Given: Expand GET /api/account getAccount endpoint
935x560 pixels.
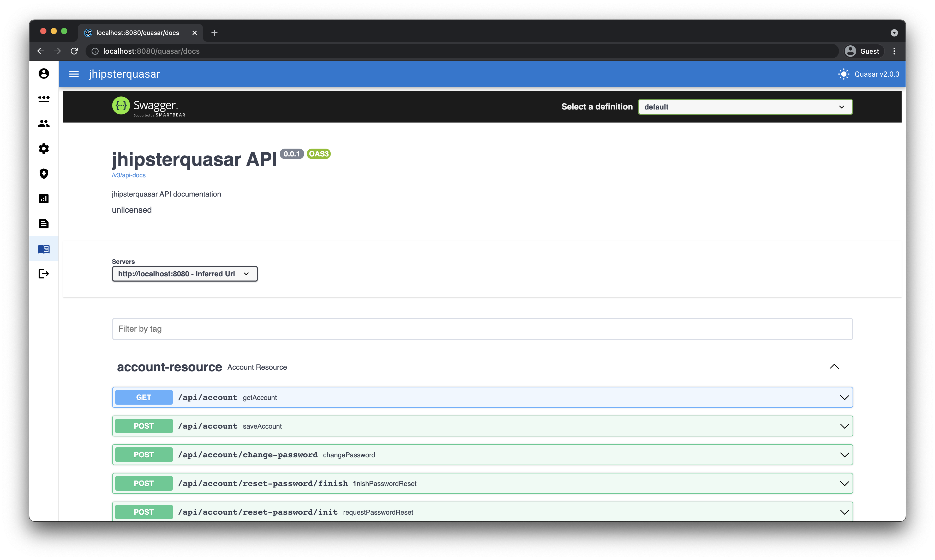Looking at the screenshot, I should 482,397.
